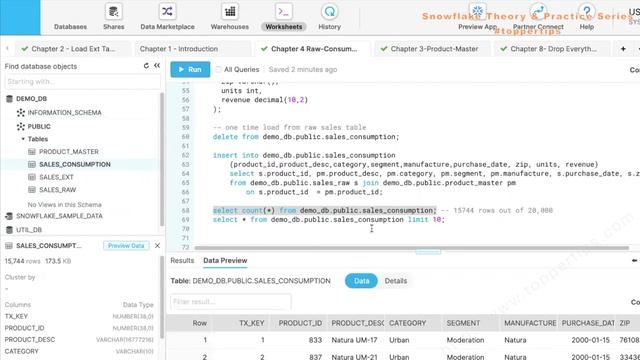Image resolution: width=640 pixels, height=360 pixels.
Task: Click the product ID 833 cell
Action: pyautogui.click(x=299, y=340)
